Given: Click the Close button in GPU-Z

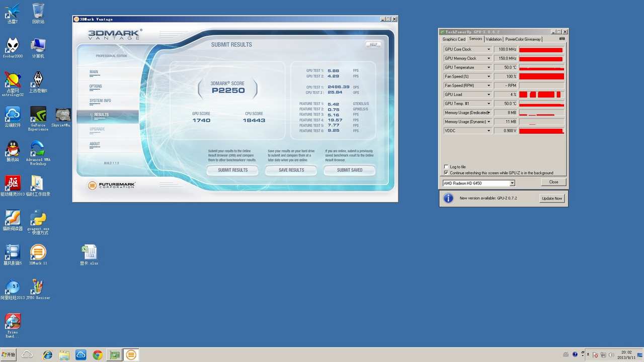Looking at the screenshot, I should (x=553, y=182).
